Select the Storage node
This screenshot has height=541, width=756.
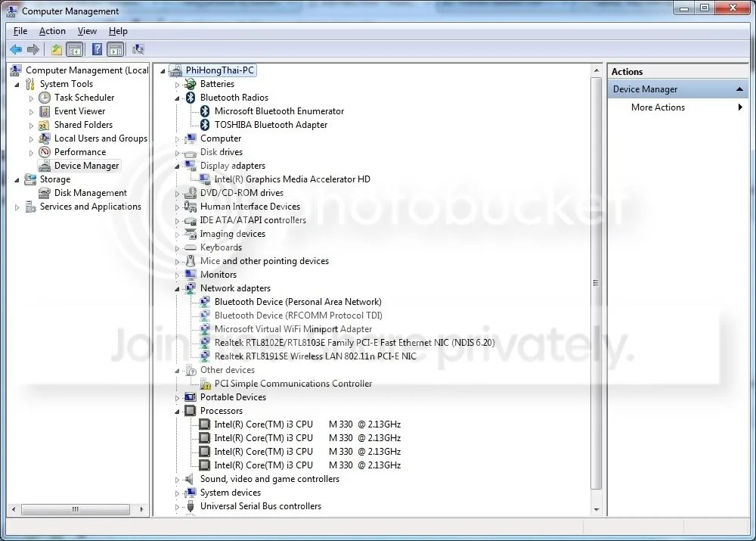[x=55, y=179]
